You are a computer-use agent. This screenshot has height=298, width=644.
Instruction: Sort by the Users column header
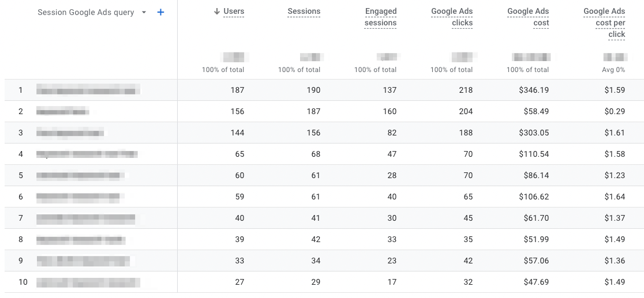[x=234, y=12]
